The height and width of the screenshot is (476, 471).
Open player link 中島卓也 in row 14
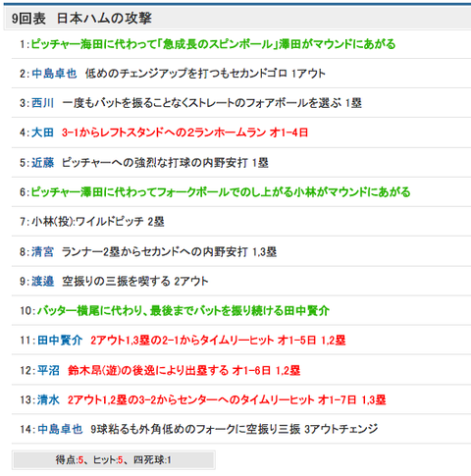(60, 429)
